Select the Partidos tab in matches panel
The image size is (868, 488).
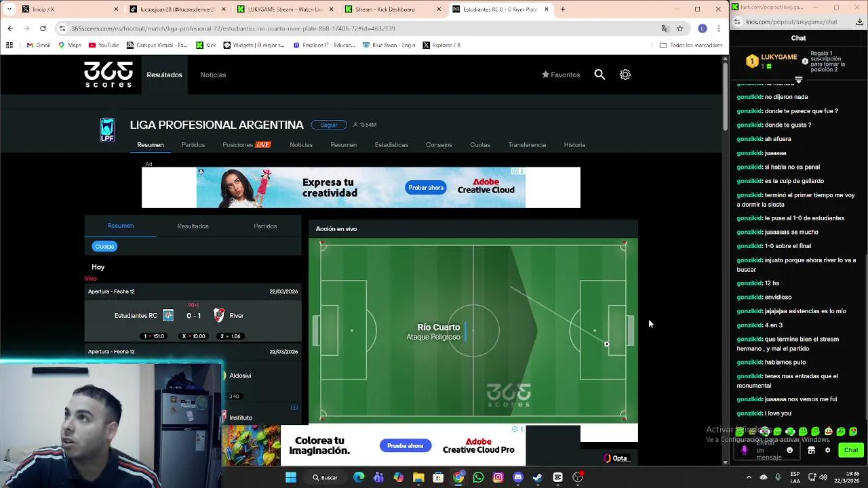click(265, 226)
